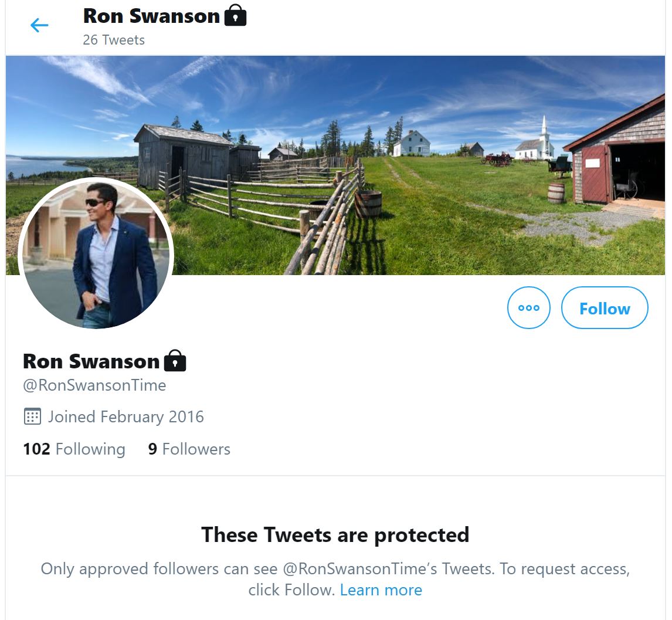Click the 26 Tweets count
Screen dimensions: 672x620
pyautogui.click(x=114, y=40)
